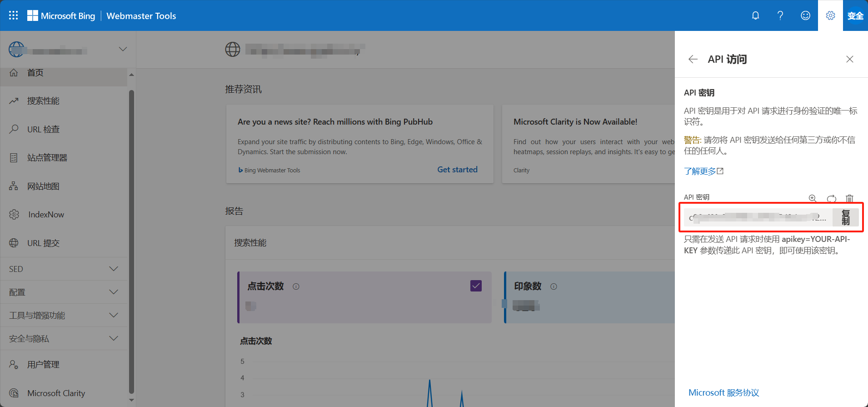
Task: Click the URL 检查 magnifier icon
Action: tap(14, 129)
